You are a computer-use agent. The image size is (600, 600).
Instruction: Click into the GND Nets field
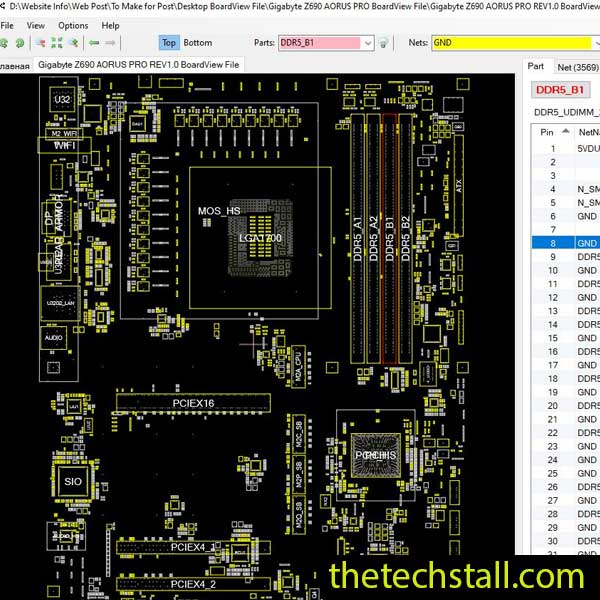tap(512, 43)
